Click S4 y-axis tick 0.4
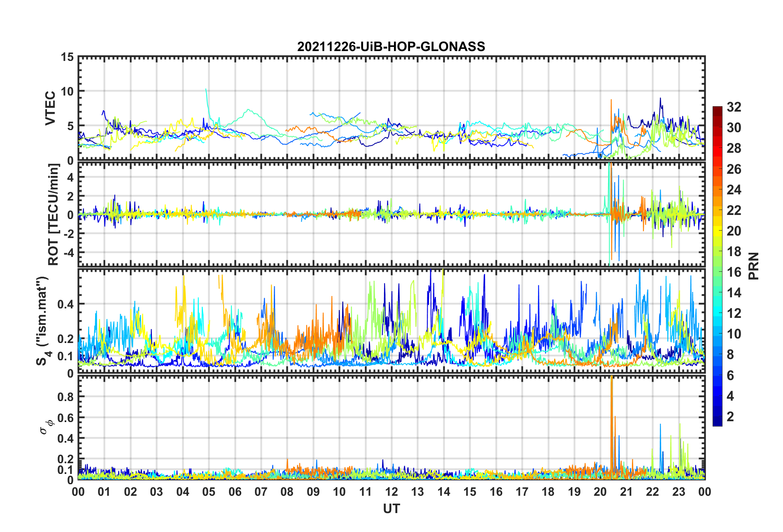The width and height of the screenshot is (783, 532). tap(66, 304)
